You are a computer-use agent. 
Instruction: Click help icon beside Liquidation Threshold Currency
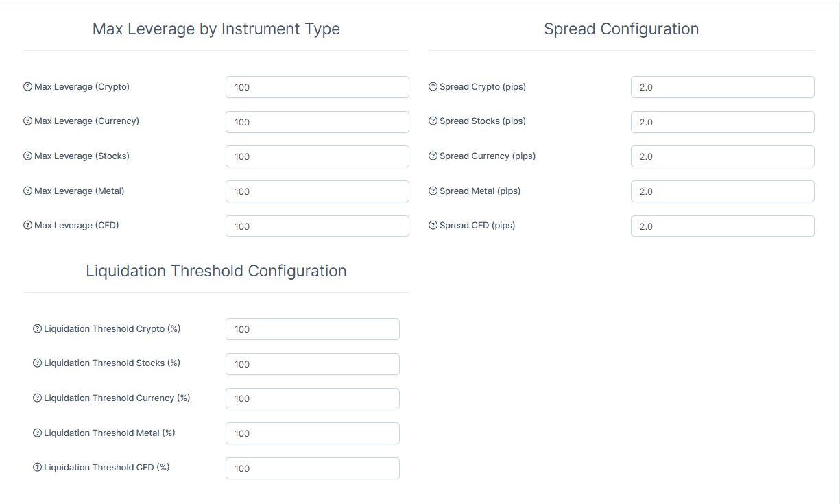point(38,398)
